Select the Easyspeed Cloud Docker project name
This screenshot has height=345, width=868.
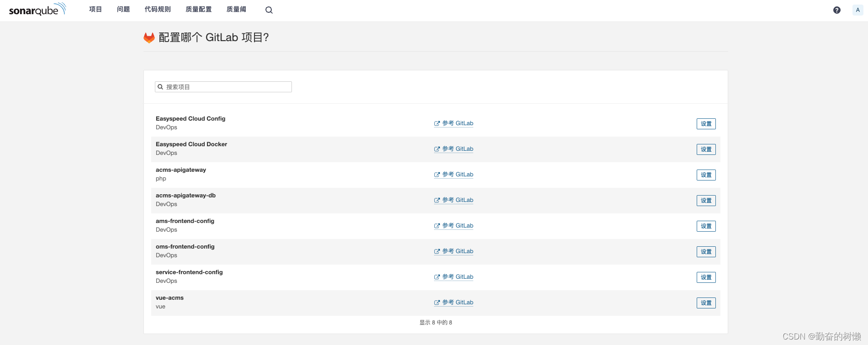tap(191, 144)
